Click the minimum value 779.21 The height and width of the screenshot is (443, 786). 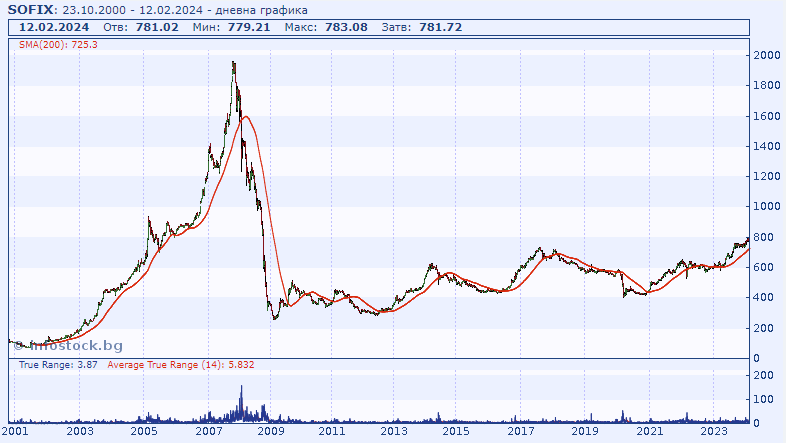pyautogui.click(x=249, y=27)
